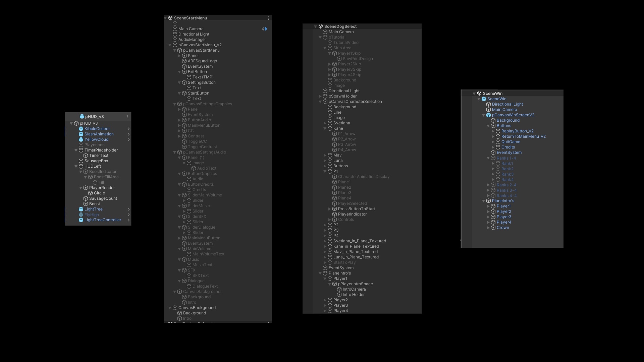644x362 pixels.
Task: Click the prefab icon beside Crown in SceneWin
Action: pyautogui.click(x=493, y=228)
